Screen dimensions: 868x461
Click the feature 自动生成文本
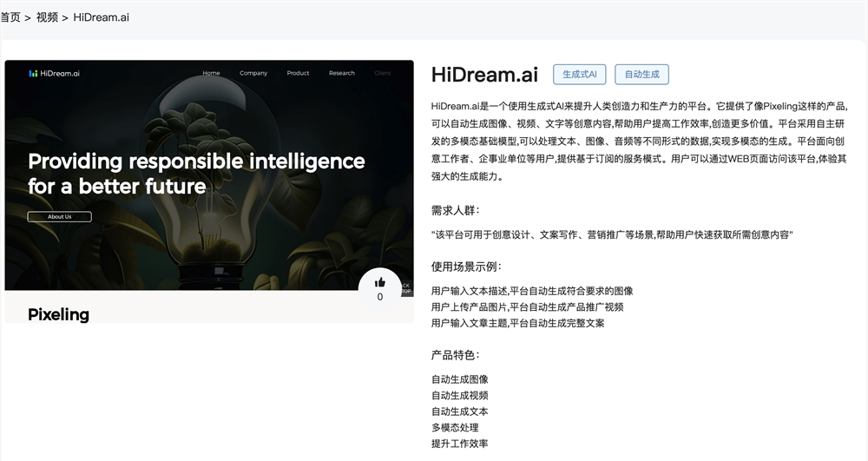tap(459, 412)
